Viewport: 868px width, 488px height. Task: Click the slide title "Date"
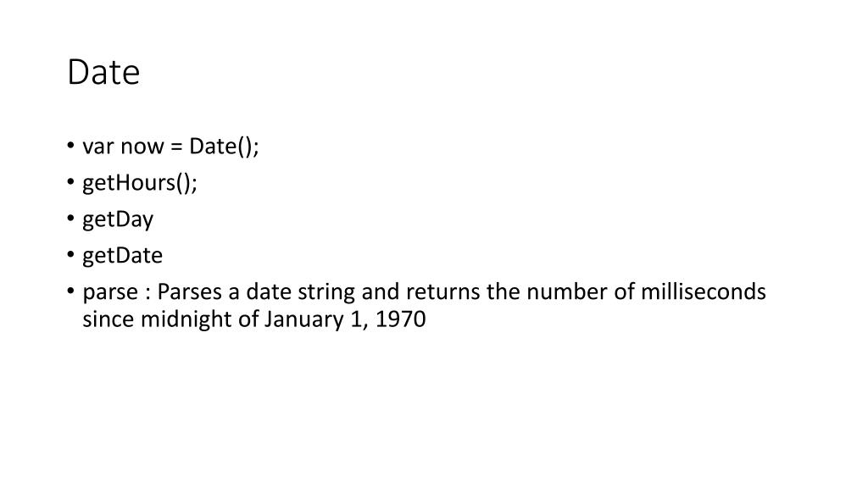click(103, 73)
